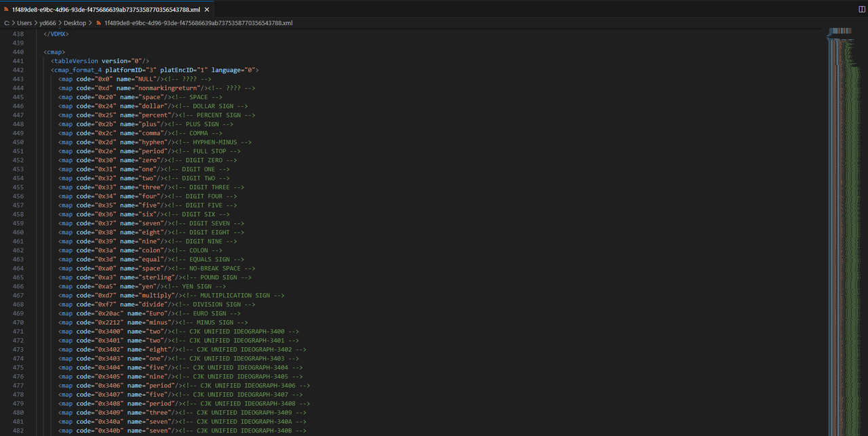This screenshot has width=868, height=436.
Task: Click line number 442 in the gutter
Action: pos(18,70)
